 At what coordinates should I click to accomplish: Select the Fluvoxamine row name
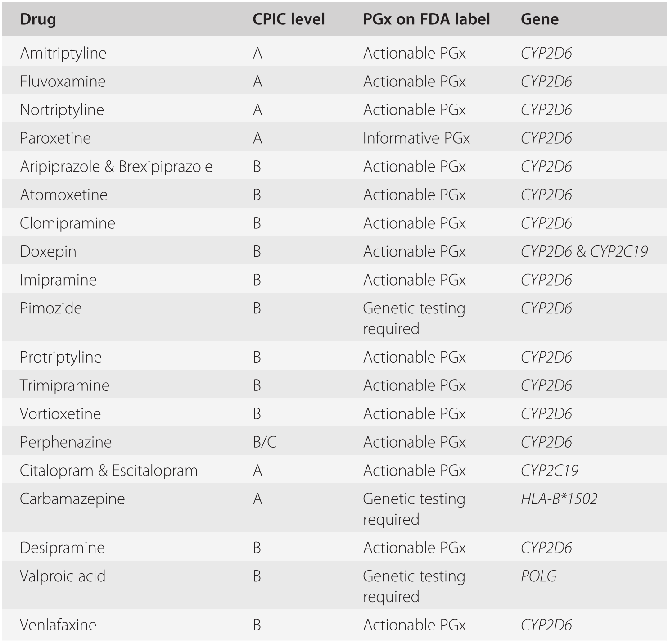tap(63, 82)
